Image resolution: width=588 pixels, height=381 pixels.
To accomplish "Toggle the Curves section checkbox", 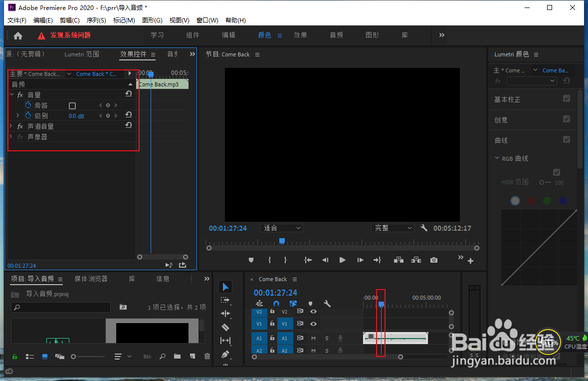I will click(x=567, y=139).
